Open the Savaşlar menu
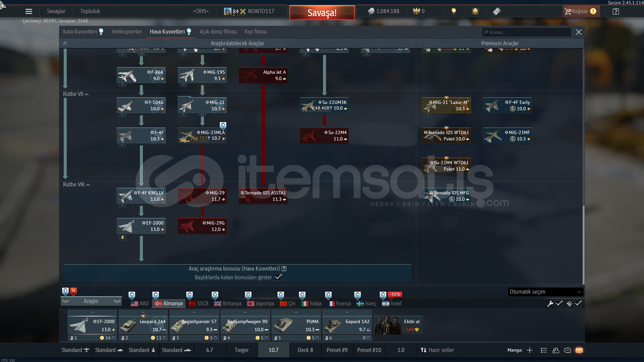644x362 pixels. 56,11
